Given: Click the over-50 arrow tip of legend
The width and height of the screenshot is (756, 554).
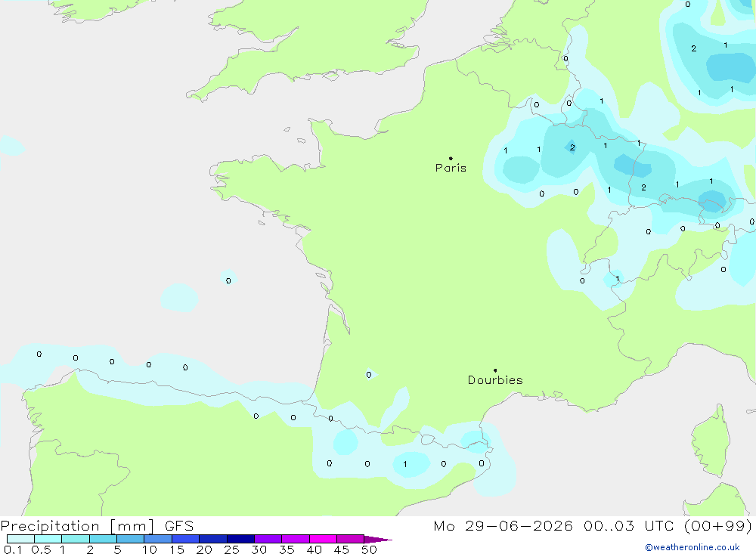Looking at the screenshot, I should pyautogui.click(x=379, y=540).
